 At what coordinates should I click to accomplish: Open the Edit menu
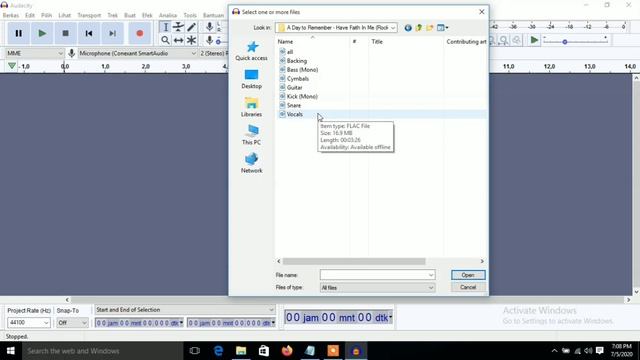click(30, 15)
